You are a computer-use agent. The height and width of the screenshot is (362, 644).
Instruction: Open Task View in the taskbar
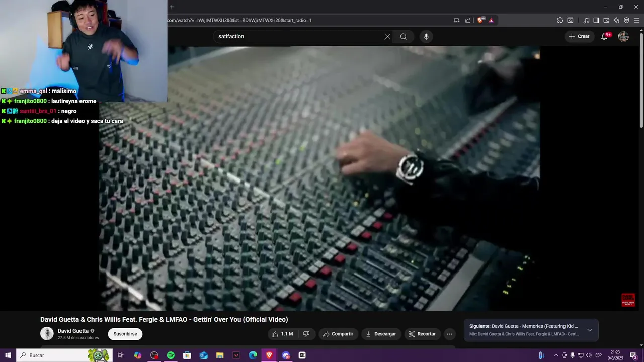click(121, 355)
